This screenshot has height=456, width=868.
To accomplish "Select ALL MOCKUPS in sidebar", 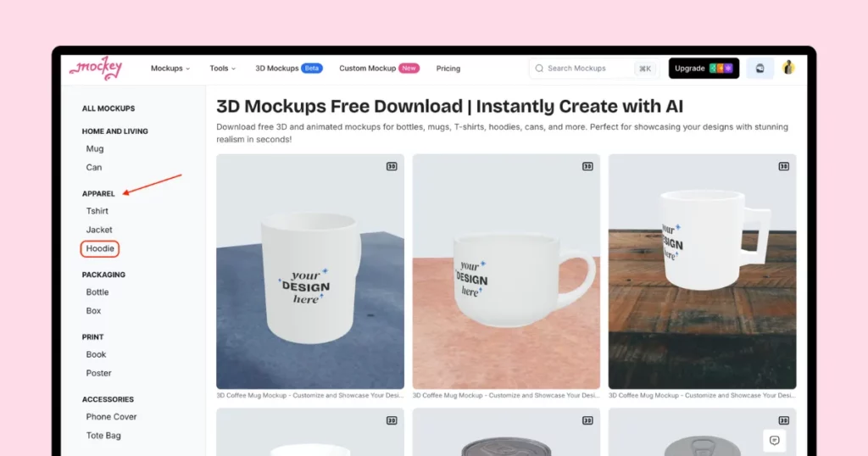I will pyautogui.click(x=108, y=108).
